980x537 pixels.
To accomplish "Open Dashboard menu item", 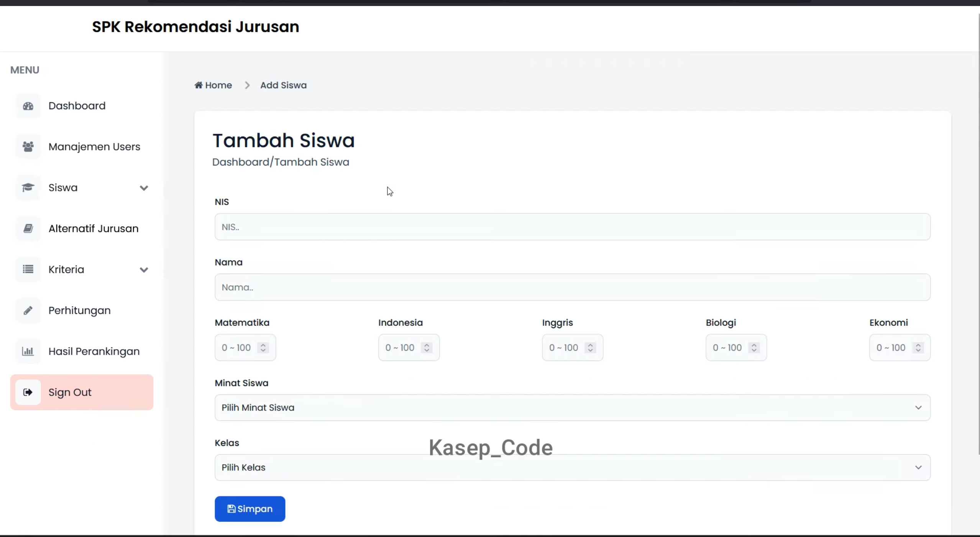I will tap(82, 106).
